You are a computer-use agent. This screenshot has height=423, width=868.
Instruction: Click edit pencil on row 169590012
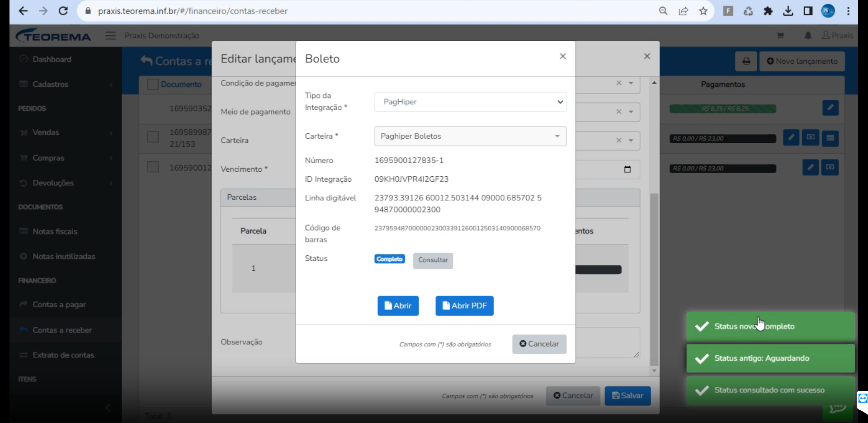pos(811,167)
